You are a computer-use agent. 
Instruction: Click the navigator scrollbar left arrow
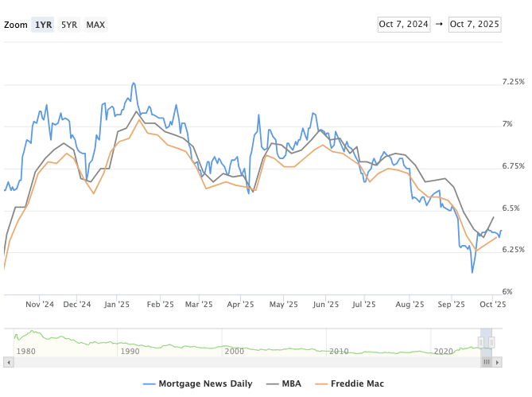tap(9, 362)
